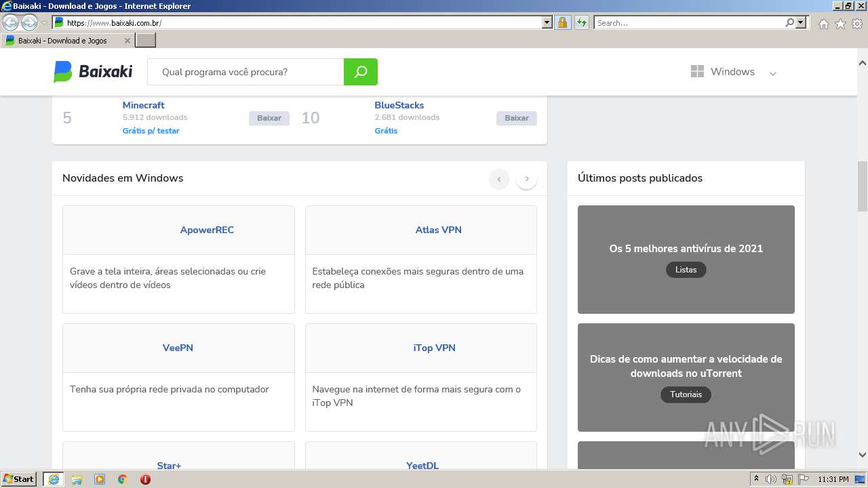The height and width of the screenshot is (488, 868).
Task: Click the system clock 11:31 PM
Action: 833,479
